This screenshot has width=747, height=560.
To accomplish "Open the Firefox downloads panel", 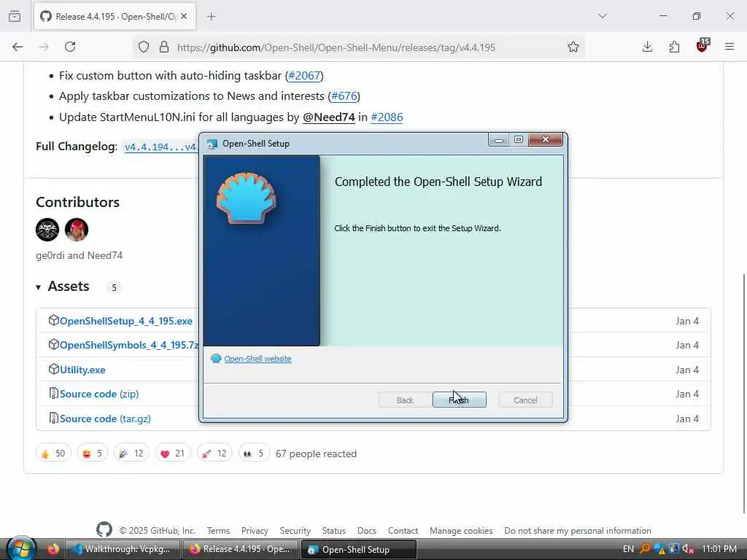I will click(x=647, y=47).
